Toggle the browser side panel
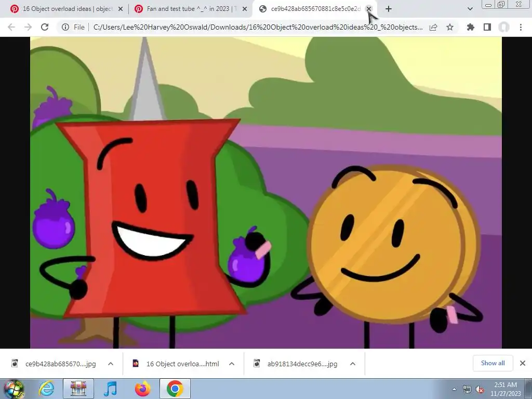Viewport: 532px width, 399px height. coord(487,27)
